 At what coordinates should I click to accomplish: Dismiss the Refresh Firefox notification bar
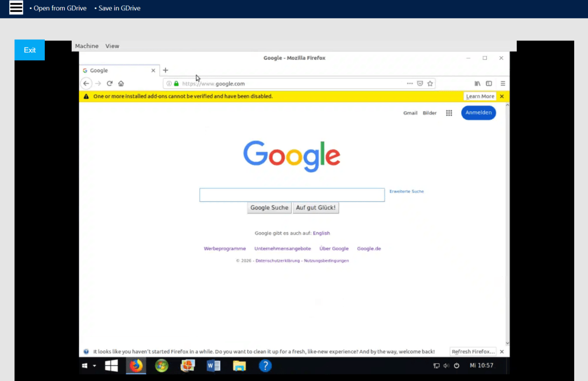(x=502, y=351)
